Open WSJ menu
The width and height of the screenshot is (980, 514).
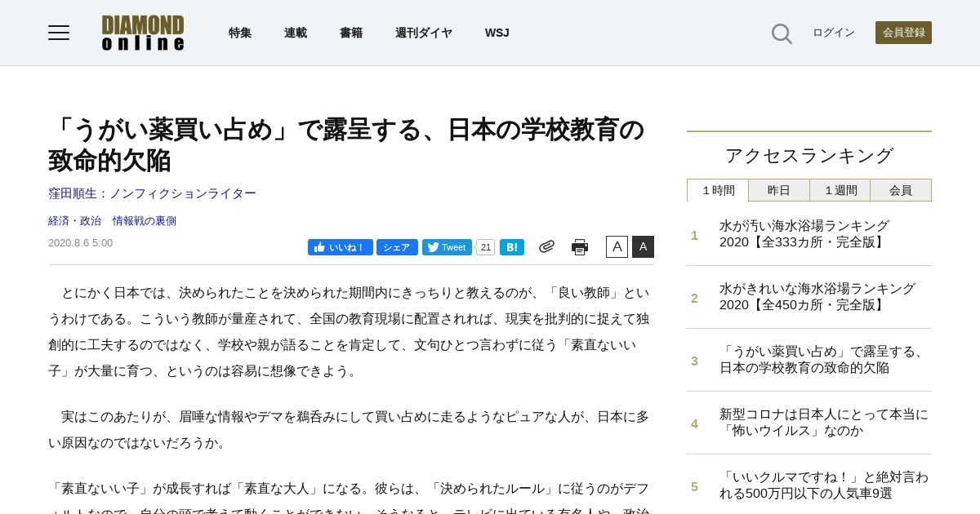[497, 33]
